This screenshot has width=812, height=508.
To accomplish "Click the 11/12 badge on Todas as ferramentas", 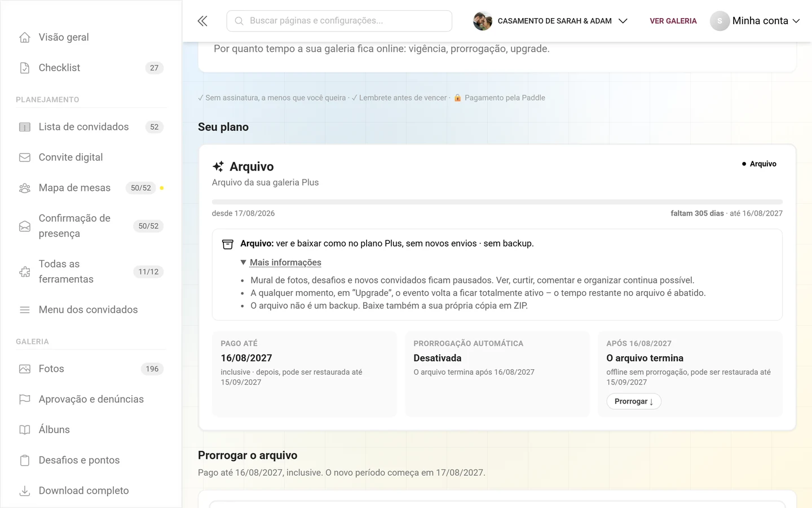I will click(149, 272).
